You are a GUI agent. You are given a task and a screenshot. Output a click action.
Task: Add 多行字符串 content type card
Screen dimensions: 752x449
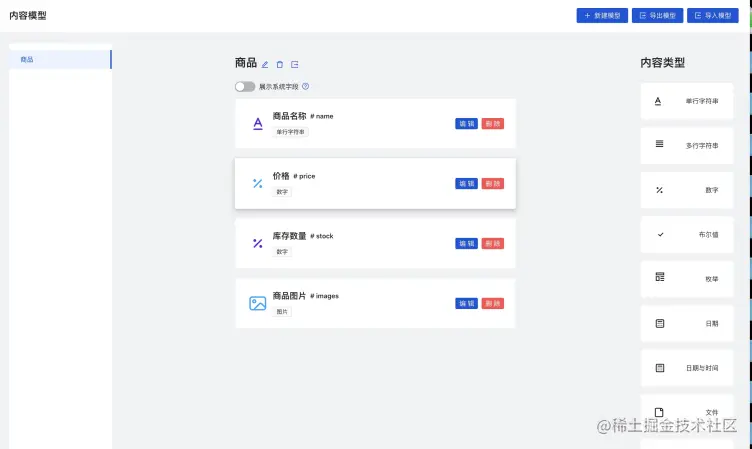pos(687,146)
